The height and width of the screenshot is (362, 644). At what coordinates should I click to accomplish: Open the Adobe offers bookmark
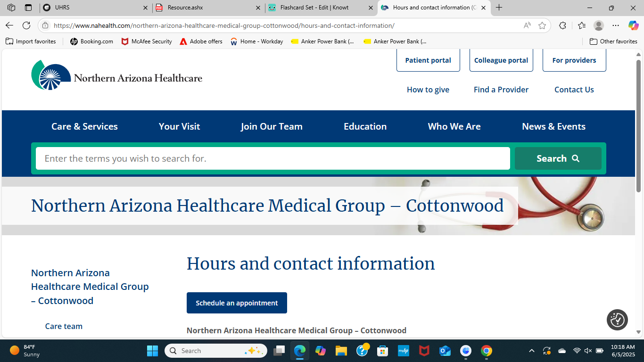[x=201, y=41]
